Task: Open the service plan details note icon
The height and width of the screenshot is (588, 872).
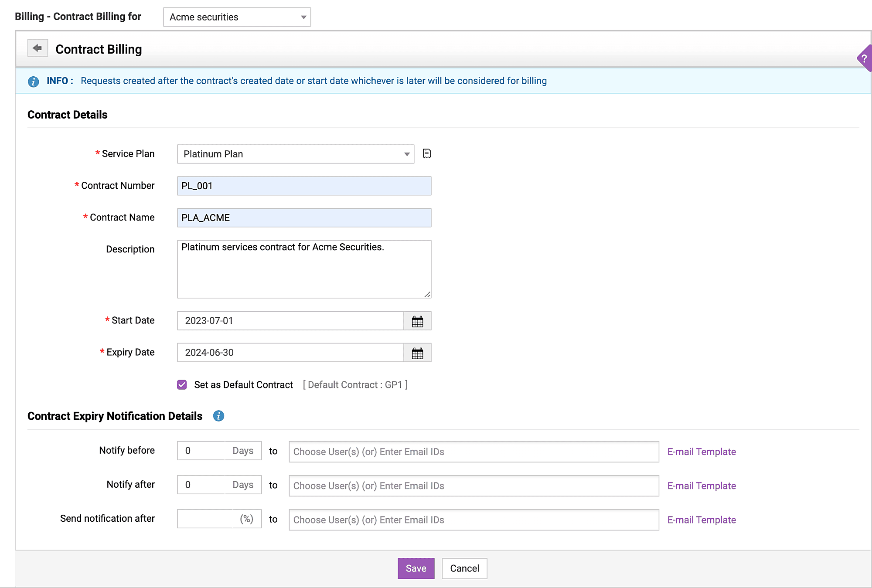Action: pos(427,153)
